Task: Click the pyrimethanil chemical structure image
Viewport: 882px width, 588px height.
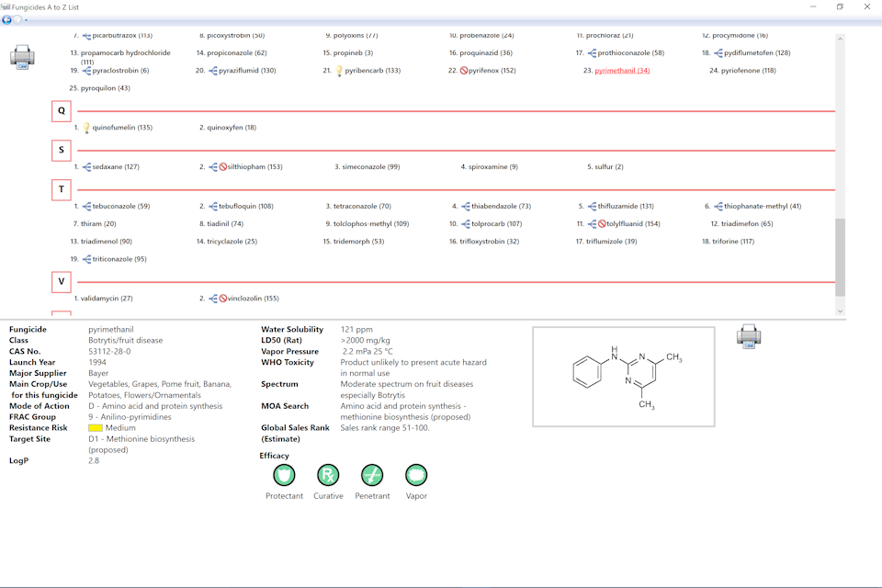Action: pos(623,377)
